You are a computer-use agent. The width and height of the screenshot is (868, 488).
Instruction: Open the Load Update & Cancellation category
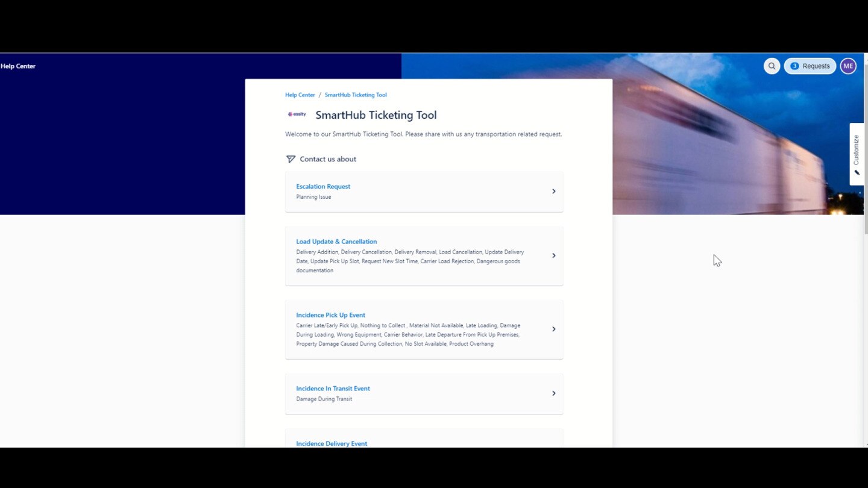336,241
